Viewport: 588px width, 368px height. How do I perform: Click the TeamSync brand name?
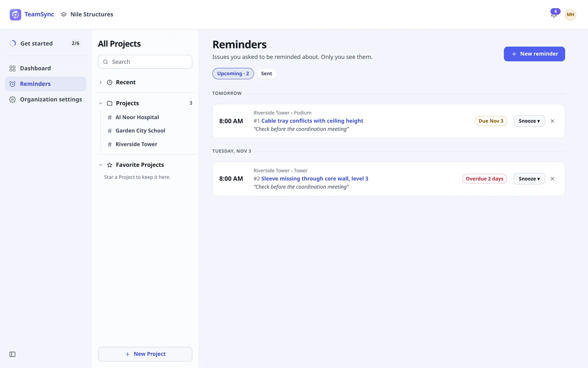tap(39, 14)
